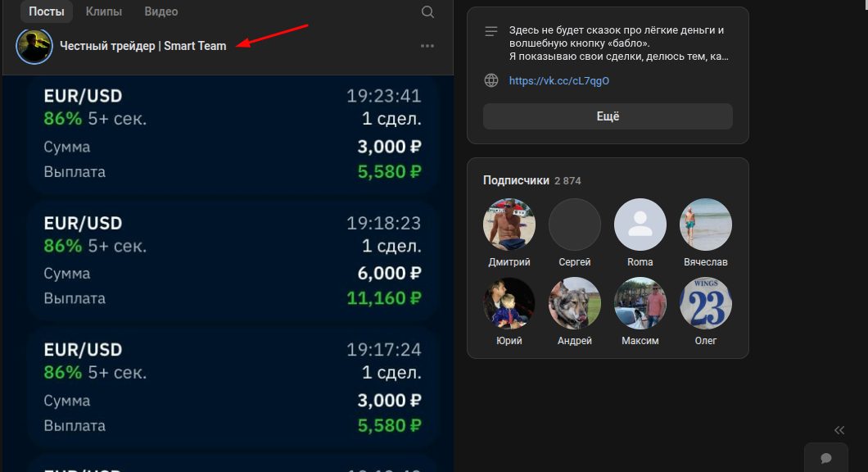Click EUR/USD in the 19:23:41 trade

[x=83, y=96]
